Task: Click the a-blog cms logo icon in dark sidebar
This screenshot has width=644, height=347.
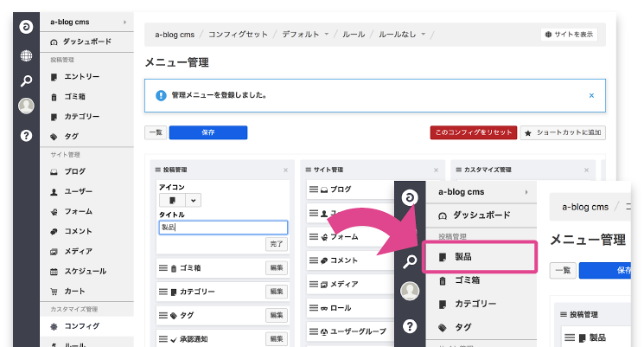Action: tap(26, 27)
